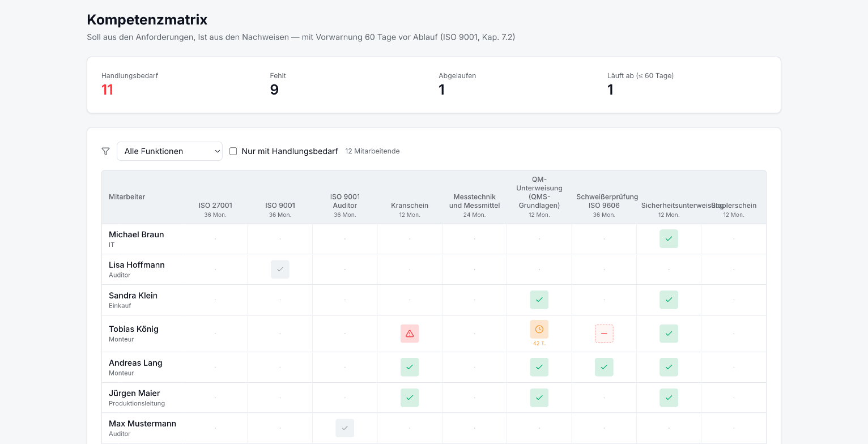Screen dimensions: 868x444
Task: Click the Kranschein column header
Action: coord(410,206)
